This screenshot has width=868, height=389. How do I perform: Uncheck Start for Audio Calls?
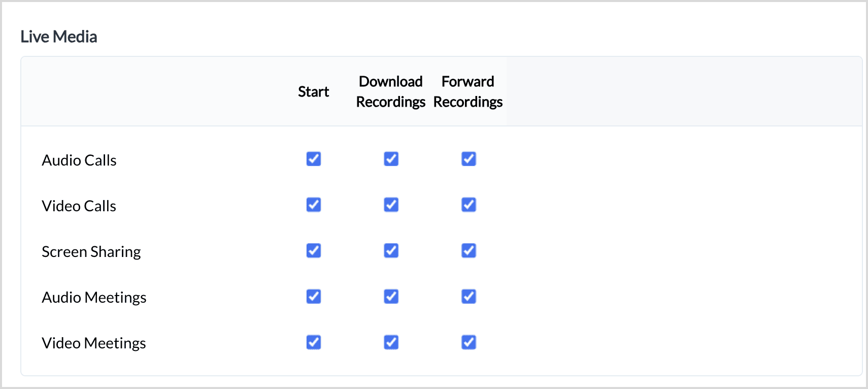pyautogui.click(x=314, y=159)
